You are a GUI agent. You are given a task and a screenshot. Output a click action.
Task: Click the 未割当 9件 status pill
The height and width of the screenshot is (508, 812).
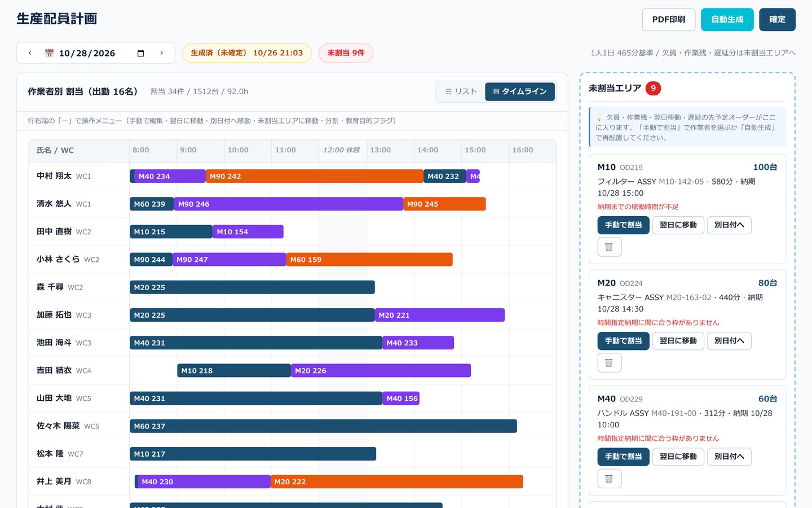tap(346, 53)
